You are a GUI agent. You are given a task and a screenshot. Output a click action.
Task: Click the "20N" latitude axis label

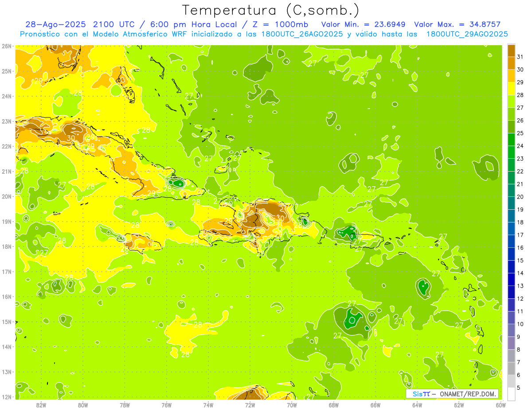click(x=7, y=196)
